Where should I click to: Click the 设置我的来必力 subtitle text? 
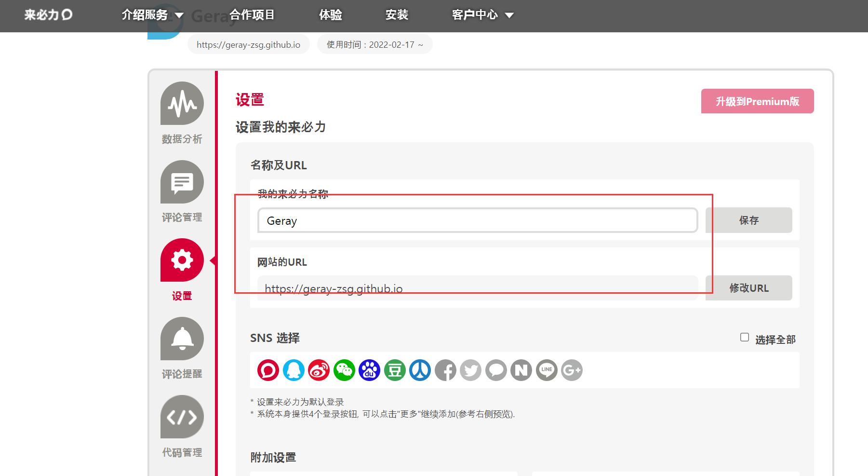click(280, 127)
